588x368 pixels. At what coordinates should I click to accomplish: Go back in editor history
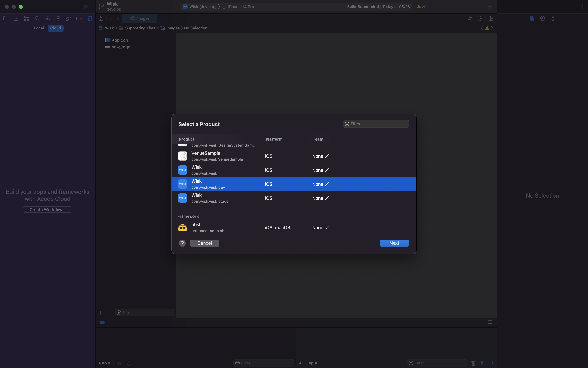pyautogui.click(x=111, y=18)
